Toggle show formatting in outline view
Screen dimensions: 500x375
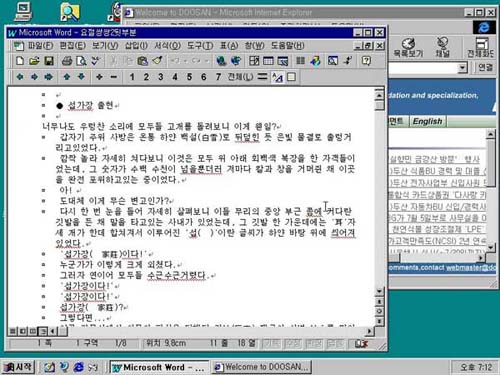pyautogui.click(x=277, y=77)
